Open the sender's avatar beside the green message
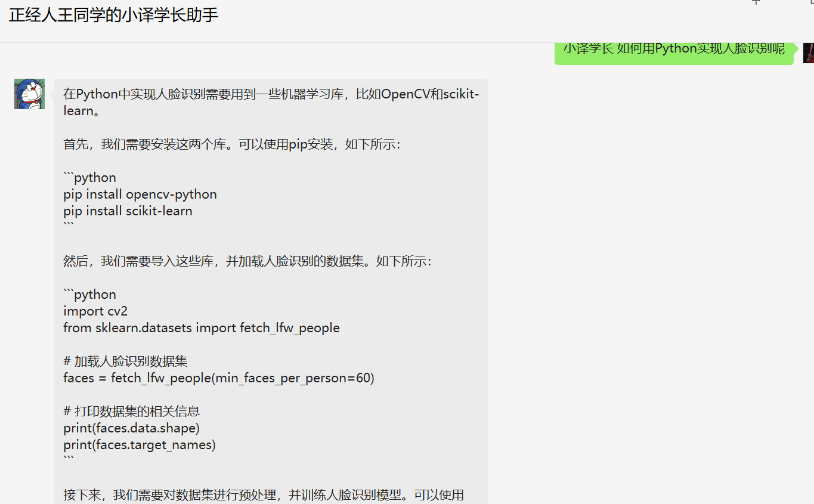The height and width of the screenshot is (504, 814). 809,52
